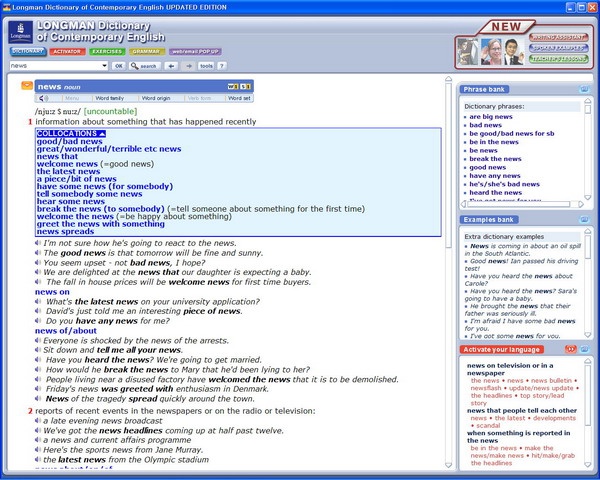The width and height of the screenshot is (600, 480).
Task: Click Activate your language scroll down arrow
Action: 588,464
